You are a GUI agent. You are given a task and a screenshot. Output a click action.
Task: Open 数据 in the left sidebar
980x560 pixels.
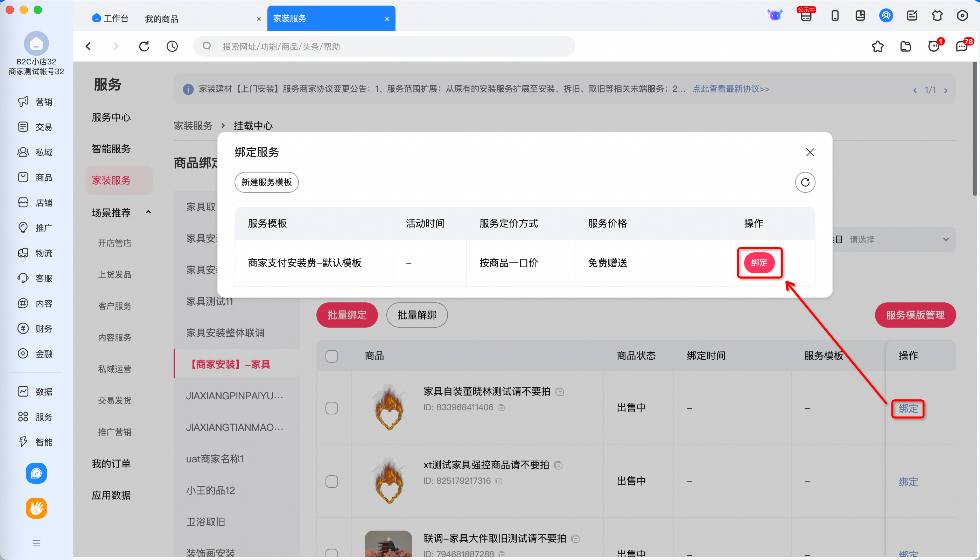[x=35, y=392]
